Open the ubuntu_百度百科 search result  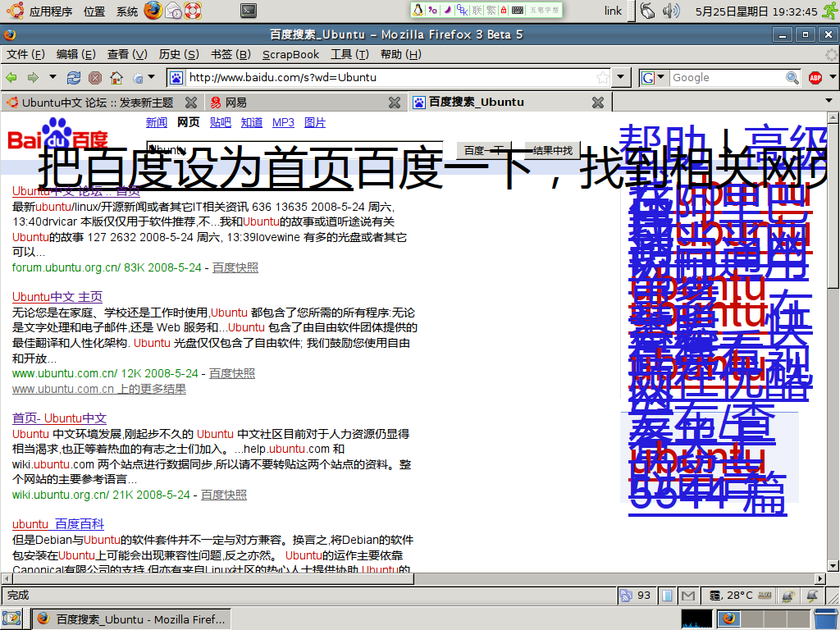point(58,524)
